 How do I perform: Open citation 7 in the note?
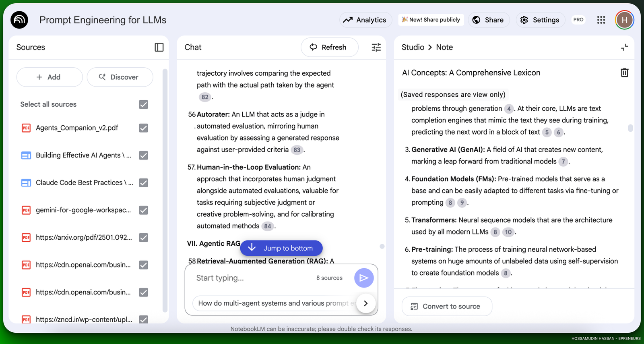[x=563, y=162]
